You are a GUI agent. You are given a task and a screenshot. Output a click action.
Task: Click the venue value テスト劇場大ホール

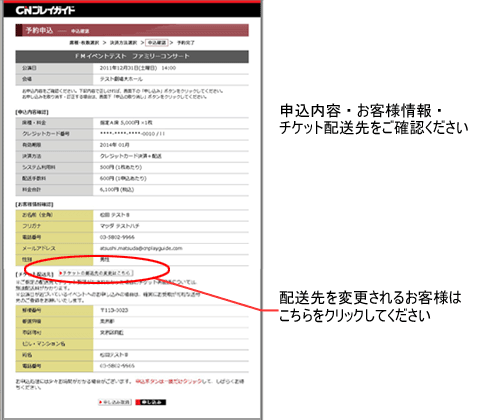point(121,79)
